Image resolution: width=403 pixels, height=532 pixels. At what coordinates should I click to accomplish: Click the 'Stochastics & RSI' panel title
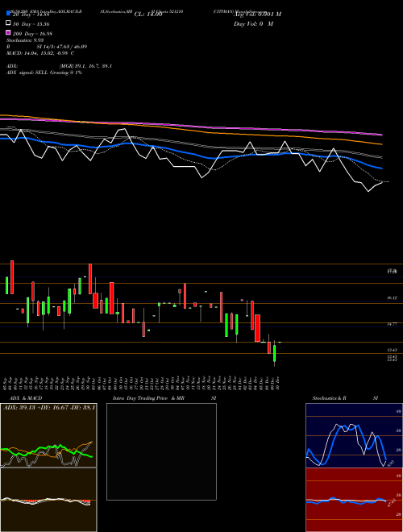coord(345,398)
